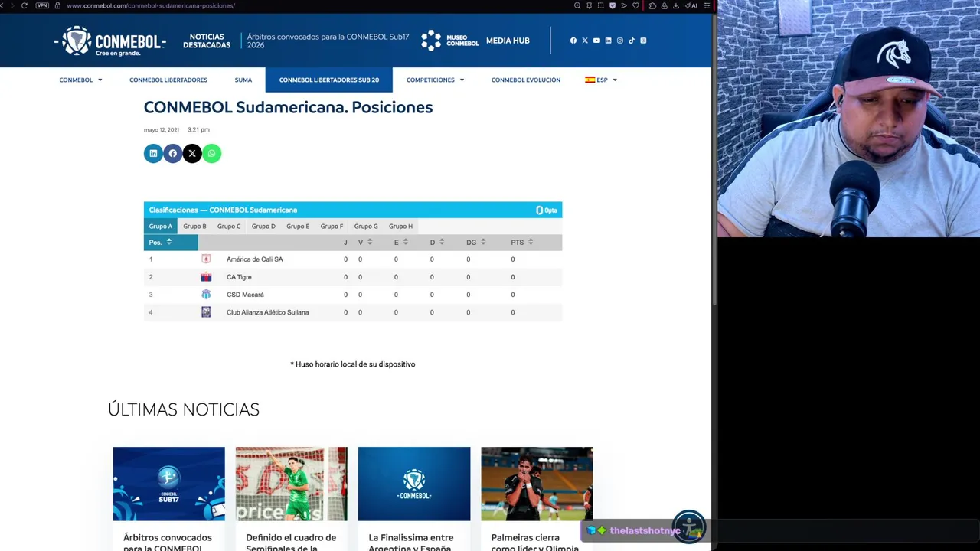Screen dimensions: 980x551
Task: Switch to Grupo F tab
Action: tap(332, 227)
